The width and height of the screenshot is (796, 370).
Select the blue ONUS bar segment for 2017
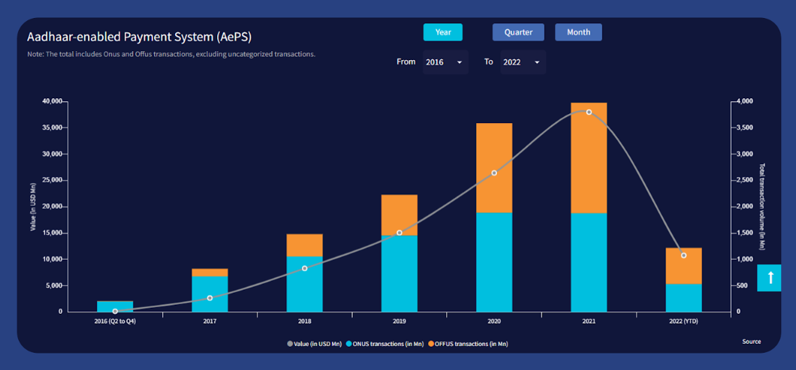(210, 294)
